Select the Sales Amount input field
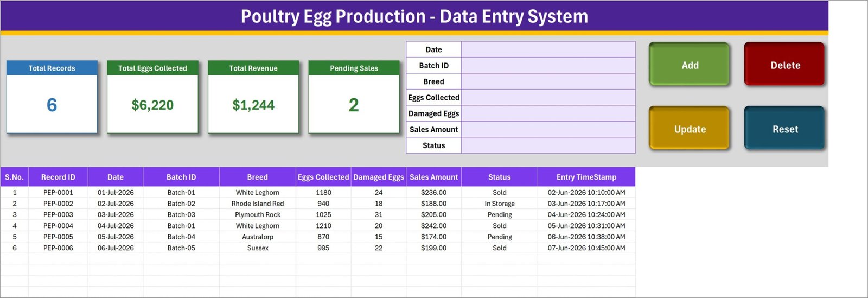Viewport: 868px width, 298px height. coord(548,129)
